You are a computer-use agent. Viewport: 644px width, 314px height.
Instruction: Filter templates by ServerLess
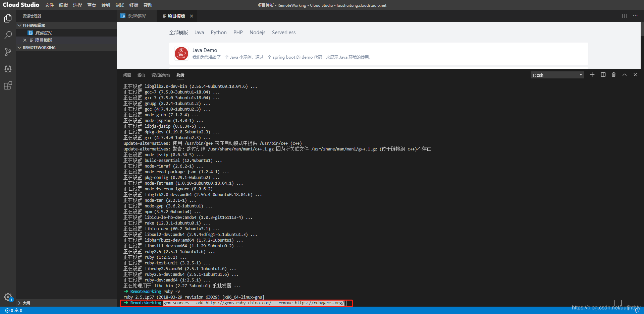pos(284,33)
